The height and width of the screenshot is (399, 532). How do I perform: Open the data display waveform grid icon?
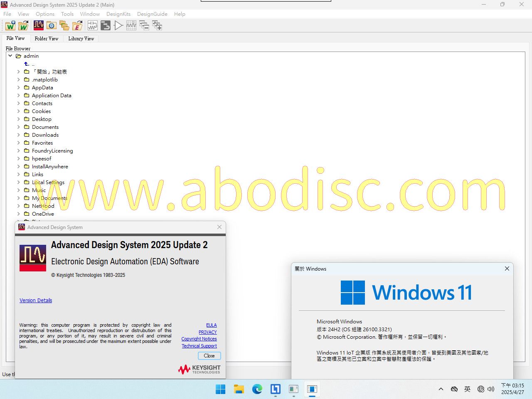(x=131, y=26)
